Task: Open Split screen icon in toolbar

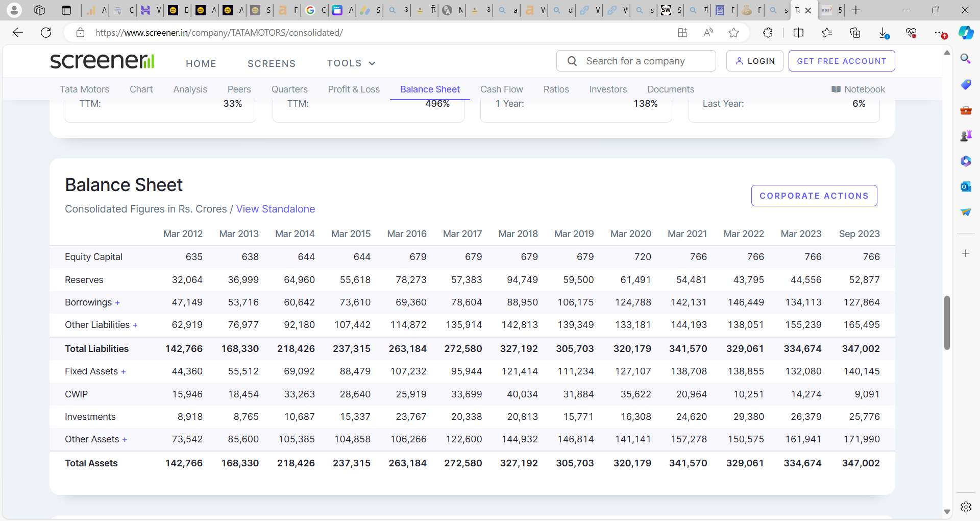Action: point(799,33)
